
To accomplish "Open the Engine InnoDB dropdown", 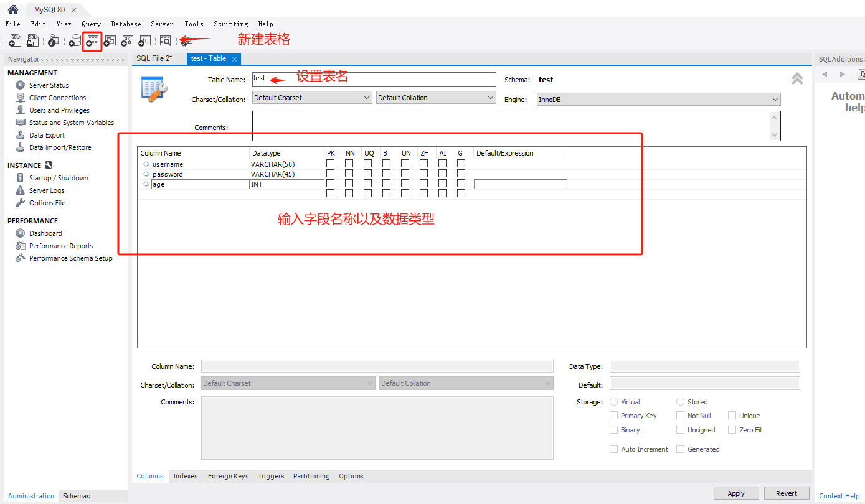I will [x=659, y=100].
